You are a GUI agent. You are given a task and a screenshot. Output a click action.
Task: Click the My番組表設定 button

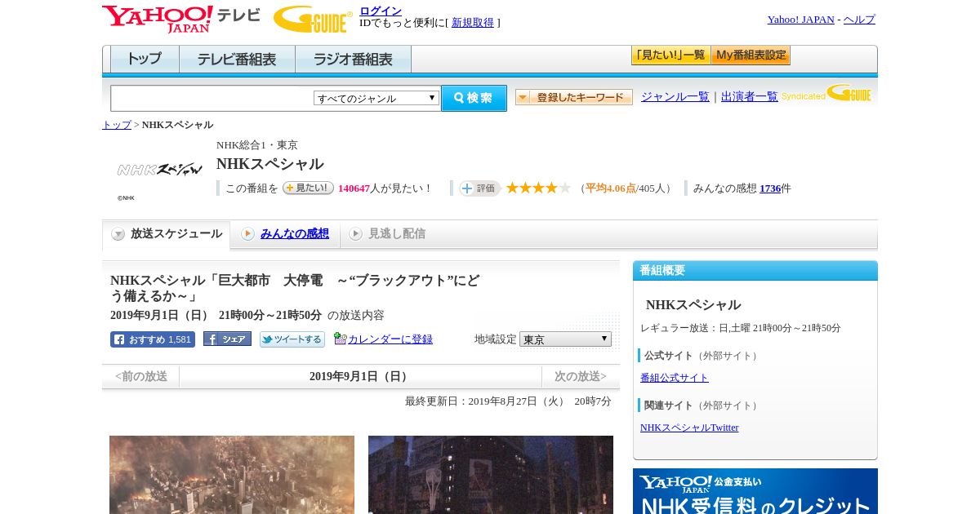click(751, 55)
